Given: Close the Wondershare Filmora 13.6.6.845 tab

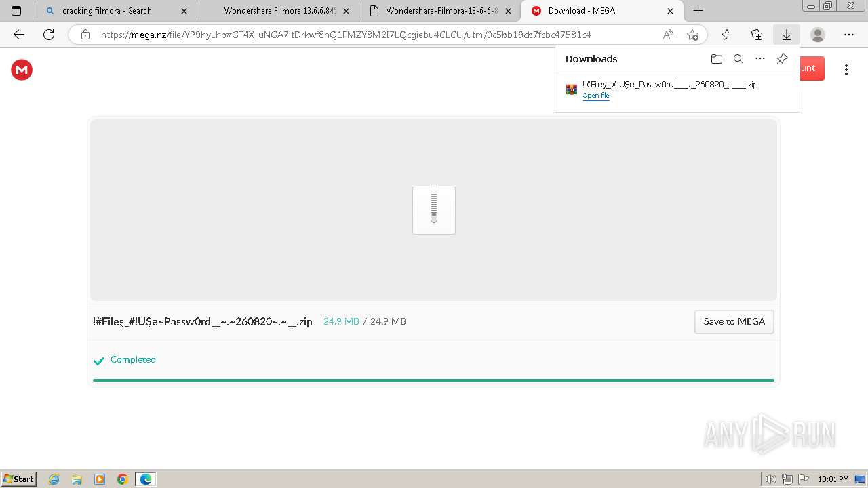Looking at the screenshot, I should [x=347, y=11].
